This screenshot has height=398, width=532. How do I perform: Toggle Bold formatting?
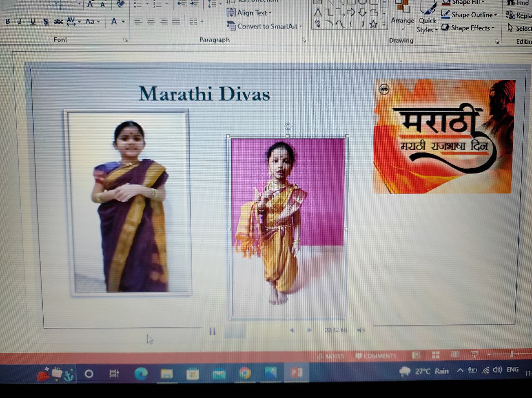[x=7, y=22]
